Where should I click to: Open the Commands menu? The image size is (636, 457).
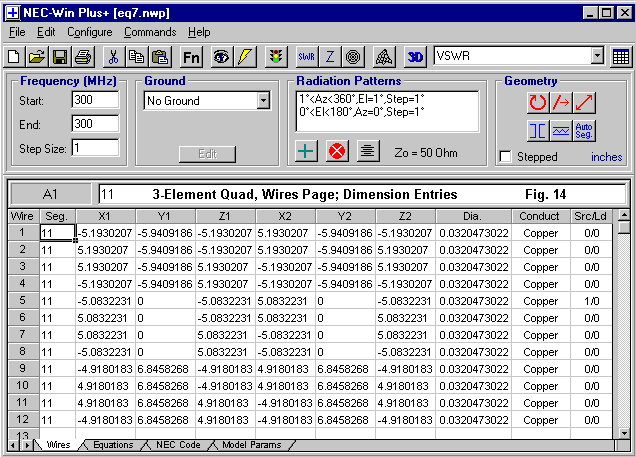pos(149,32)
